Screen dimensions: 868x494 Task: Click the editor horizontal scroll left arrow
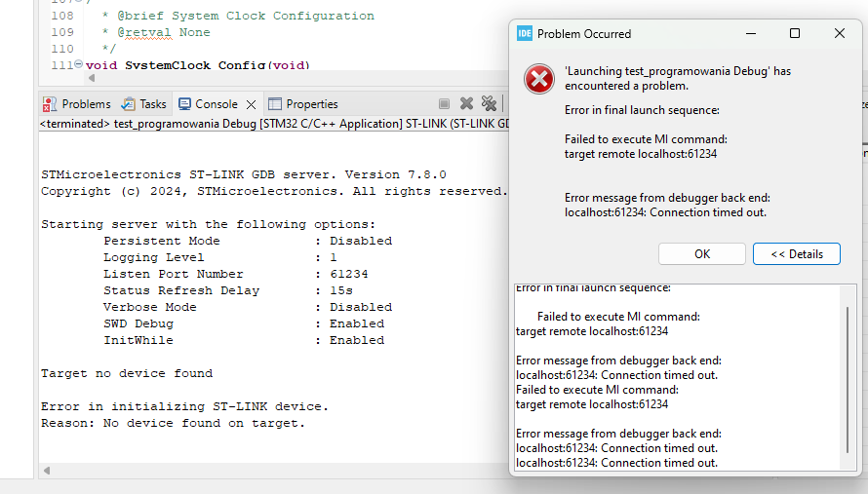pos(92,78)
